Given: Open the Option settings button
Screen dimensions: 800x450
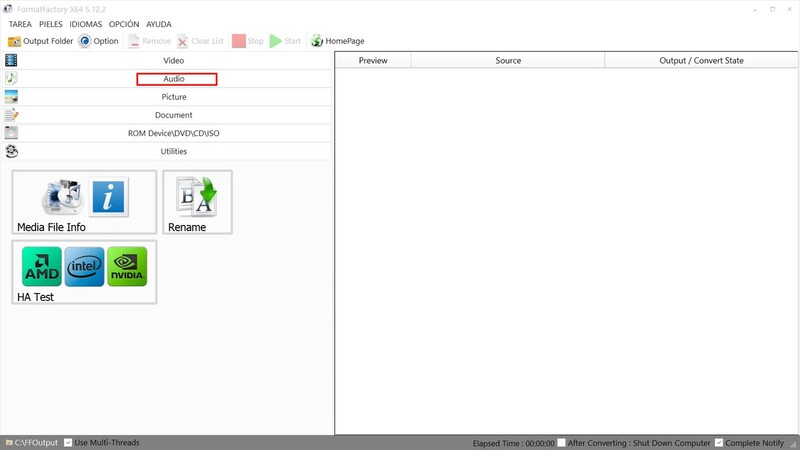Looking at the screenshot, I should 98,41.
